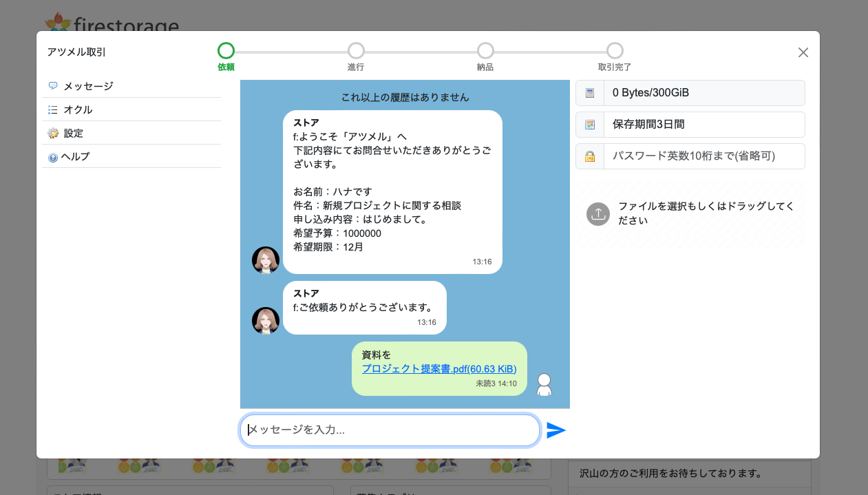Open the ヘルプ menu item
This screenshot has height=495, width=868.
pos(131,156)
